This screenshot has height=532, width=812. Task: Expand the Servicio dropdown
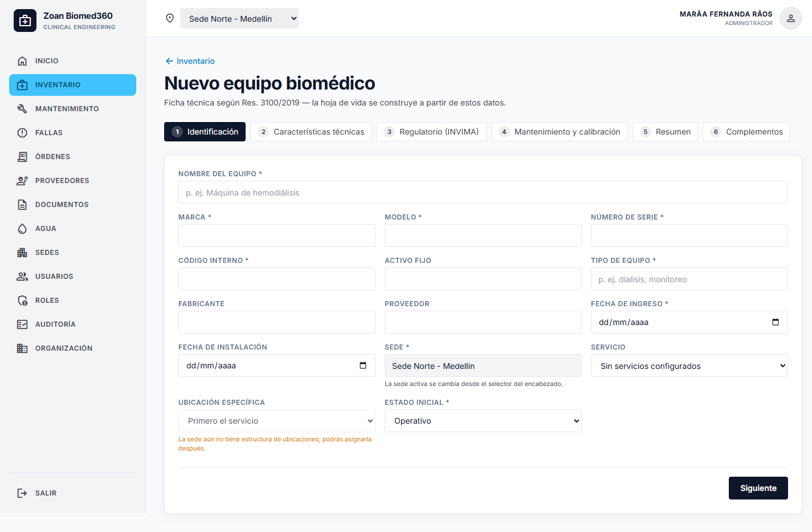tap(689, 366)
